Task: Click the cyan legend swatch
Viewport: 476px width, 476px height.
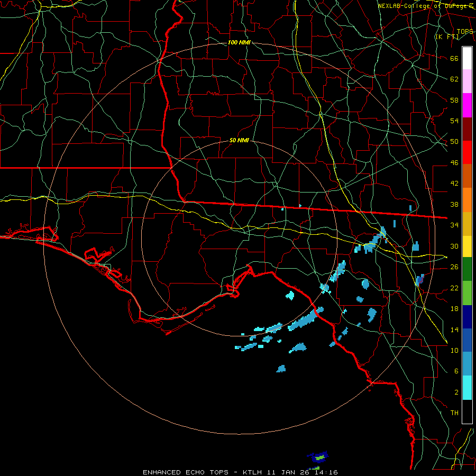Action: 467,388
